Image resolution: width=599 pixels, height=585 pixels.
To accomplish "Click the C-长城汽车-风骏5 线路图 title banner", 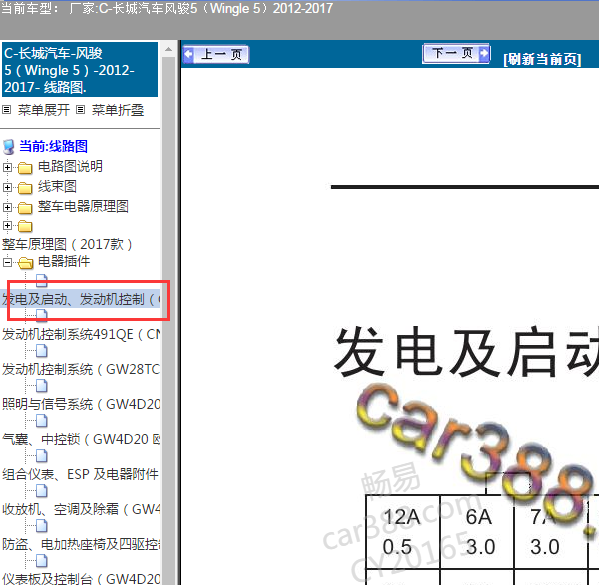I will tap(80, 70).
